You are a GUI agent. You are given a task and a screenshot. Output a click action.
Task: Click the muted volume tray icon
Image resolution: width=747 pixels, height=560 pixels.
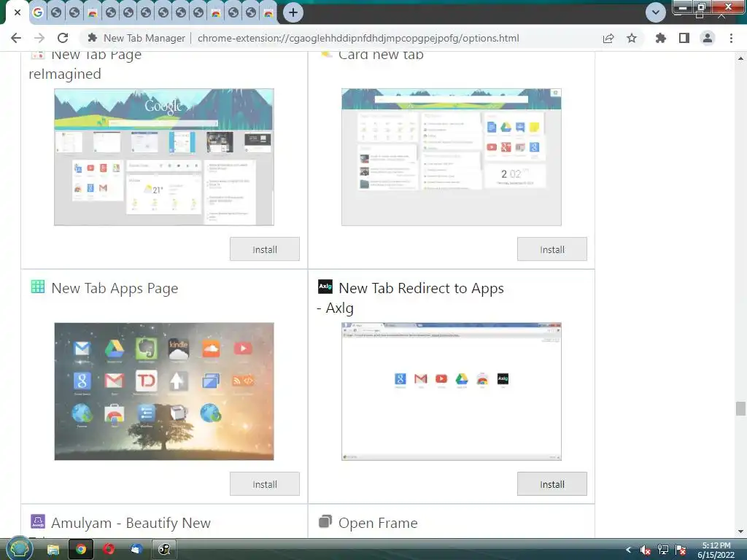pos(645,550)
